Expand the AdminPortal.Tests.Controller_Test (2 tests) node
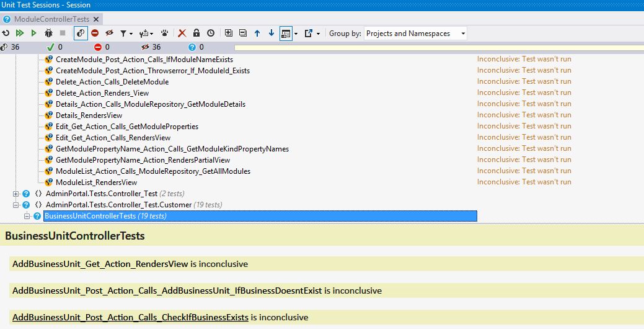This screenshot has width=644, height=329. coord(15,194)
